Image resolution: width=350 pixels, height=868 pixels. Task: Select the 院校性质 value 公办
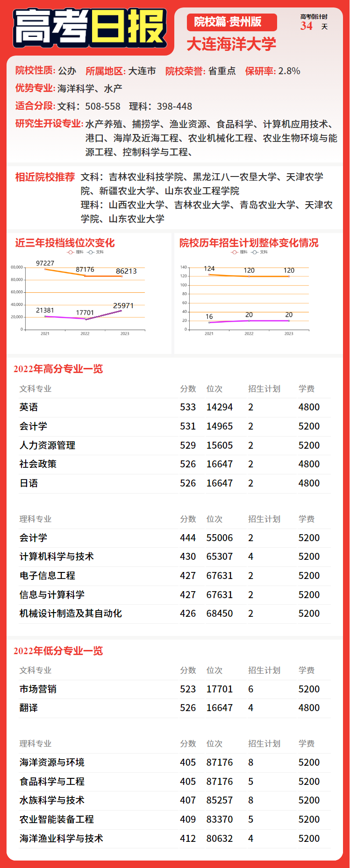pyautogui.click(x=67, y=71)
